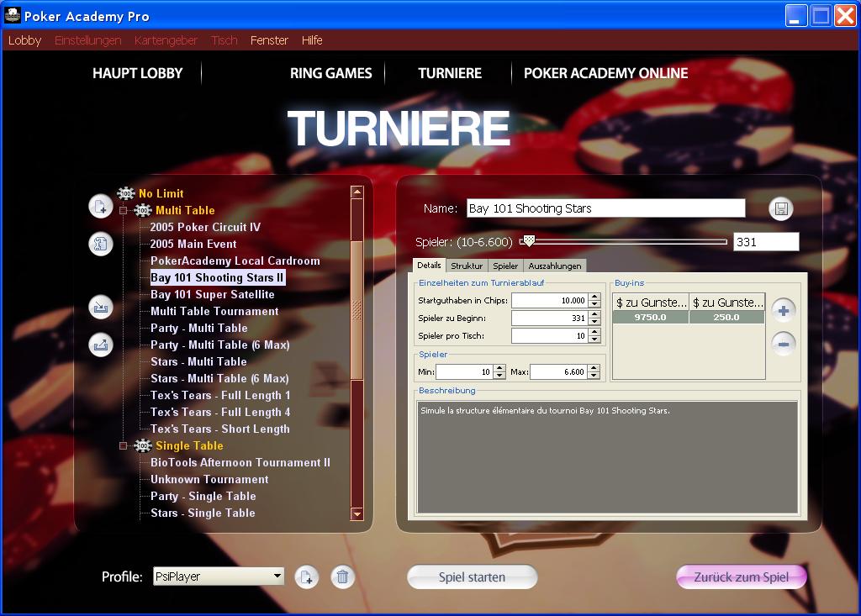The image size is (861, 616).
Task: Select Tex's Tears - Short Length
Action: click(220, 429)
